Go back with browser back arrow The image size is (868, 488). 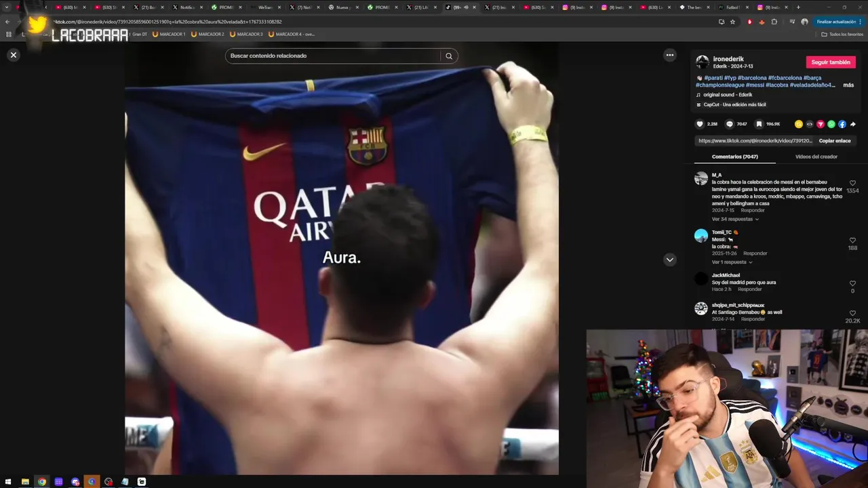(x=7, y=22)
